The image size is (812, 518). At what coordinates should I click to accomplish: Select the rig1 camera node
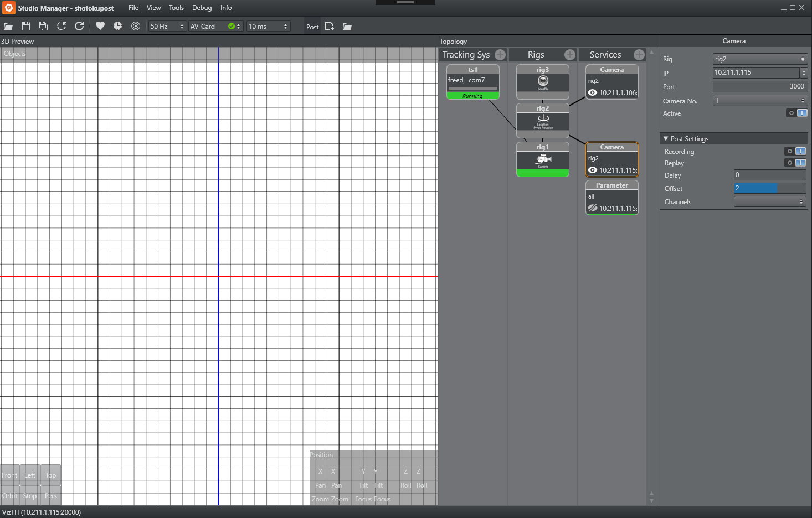543,159
